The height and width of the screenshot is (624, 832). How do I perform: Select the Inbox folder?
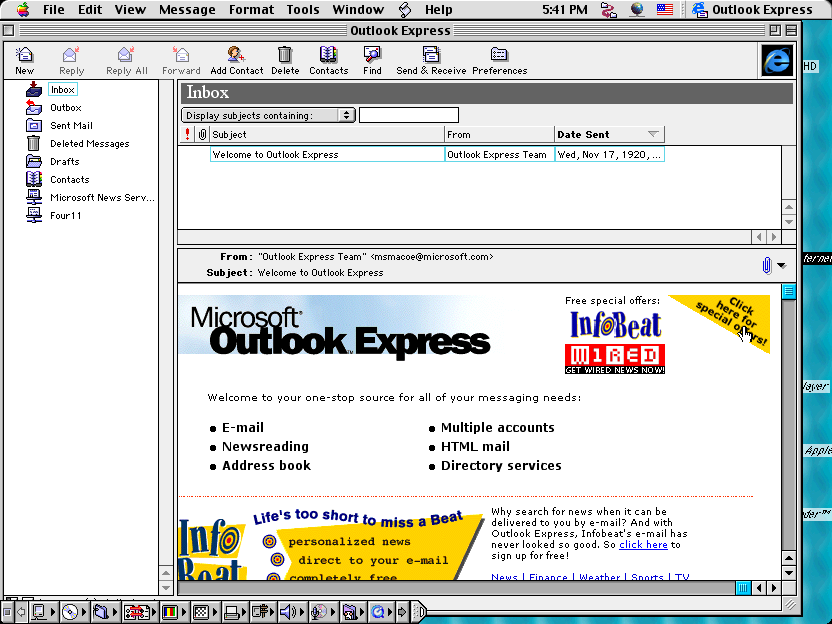(x=63, y=90)
